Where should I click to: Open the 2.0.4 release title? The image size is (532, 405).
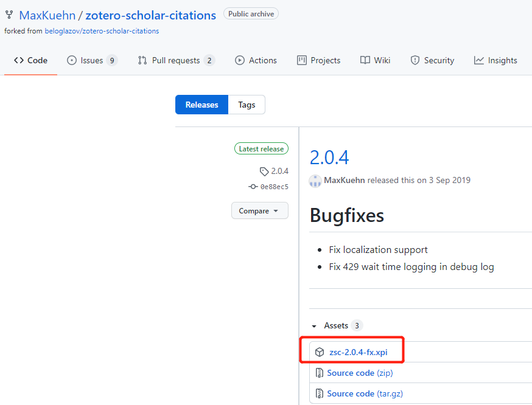(x=329, y=157)
